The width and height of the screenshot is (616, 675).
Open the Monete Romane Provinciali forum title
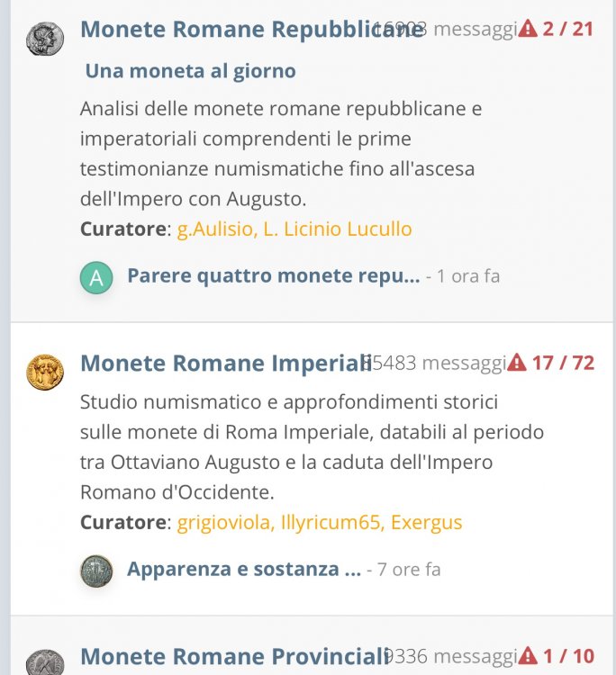coord(235,657)
